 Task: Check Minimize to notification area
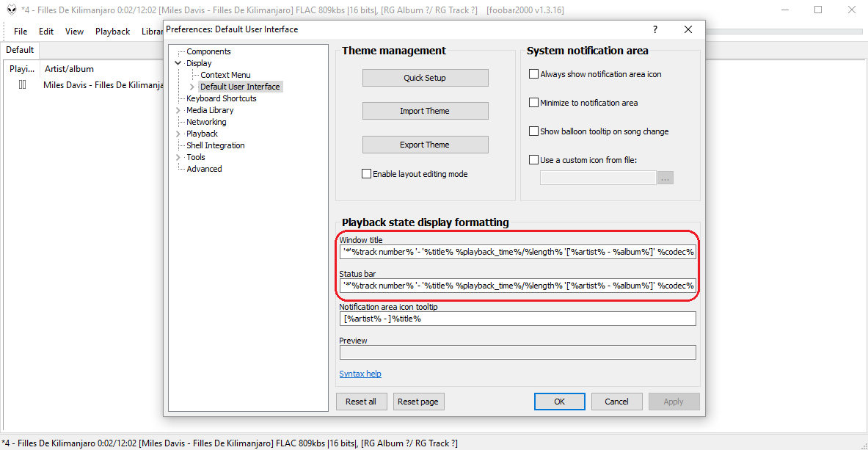(x=534, y=103)
